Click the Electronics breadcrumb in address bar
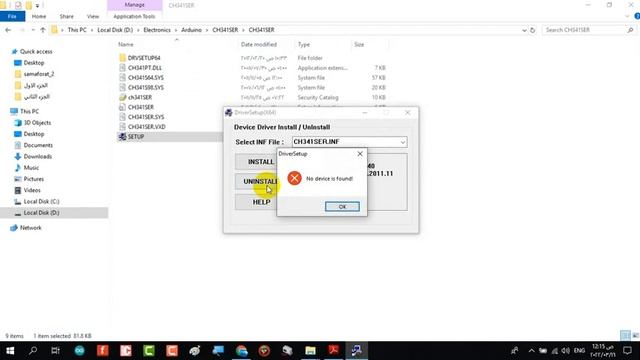640x360 pixels. 157,30
